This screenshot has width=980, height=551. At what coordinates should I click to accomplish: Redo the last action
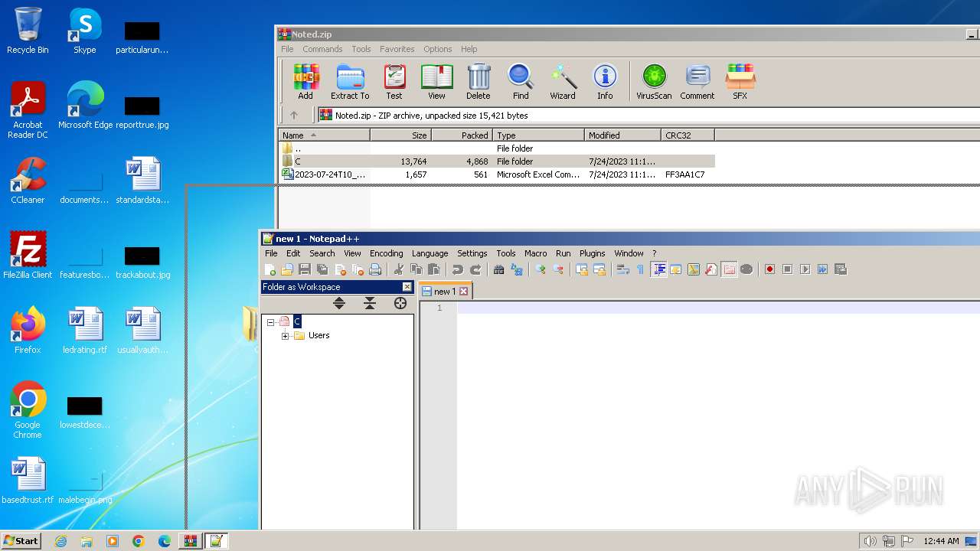[x=475, y=269]
